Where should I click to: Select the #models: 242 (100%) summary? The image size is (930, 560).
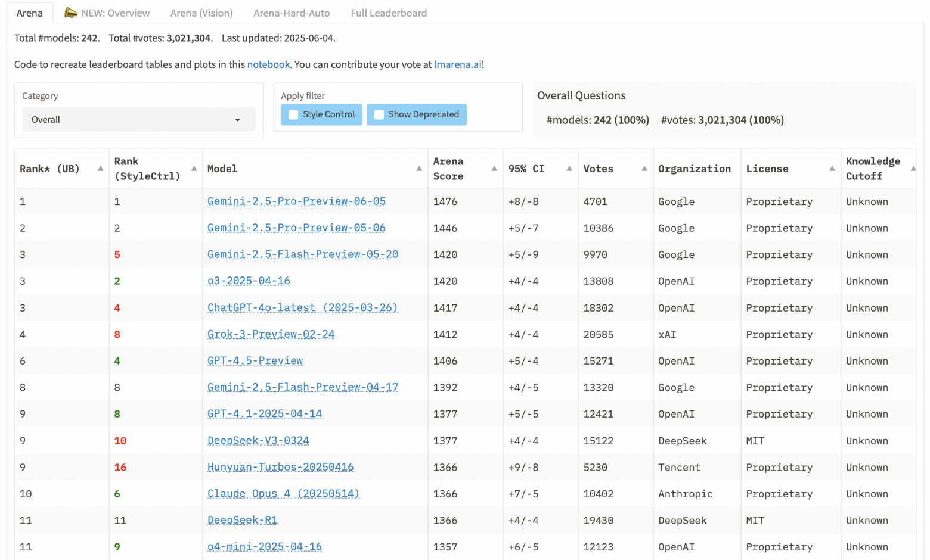pos(598,120)
